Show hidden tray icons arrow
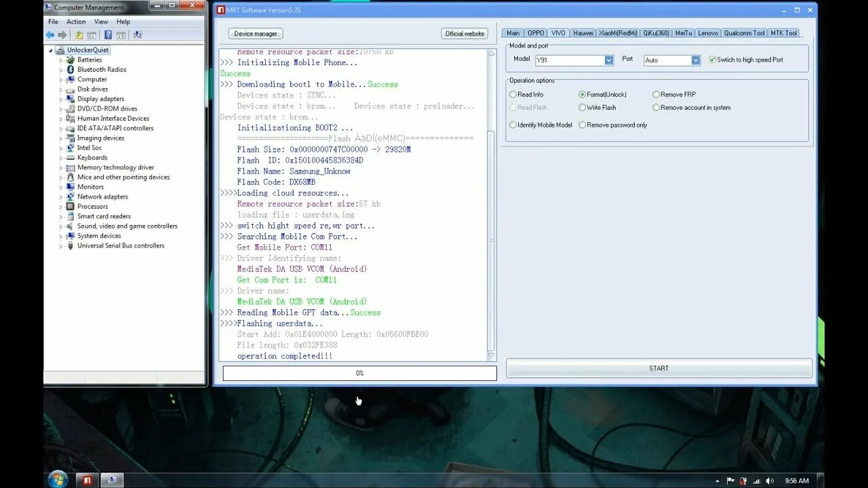 tap(717, 481)
